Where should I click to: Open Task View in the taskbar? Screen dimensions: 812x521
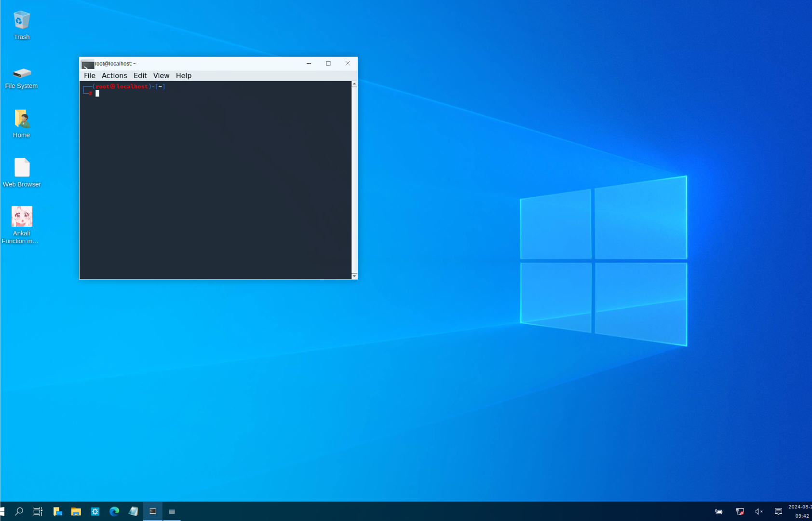point(38,511)
